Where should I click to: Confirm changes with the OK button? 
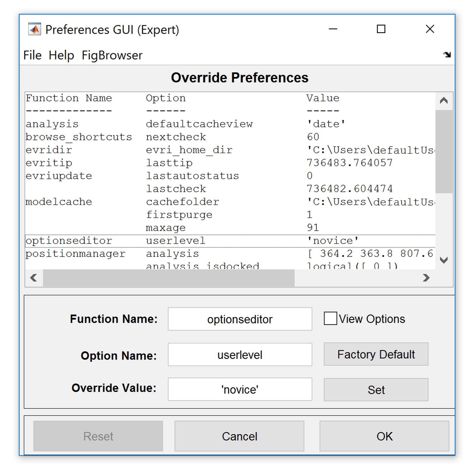[384, 436]
